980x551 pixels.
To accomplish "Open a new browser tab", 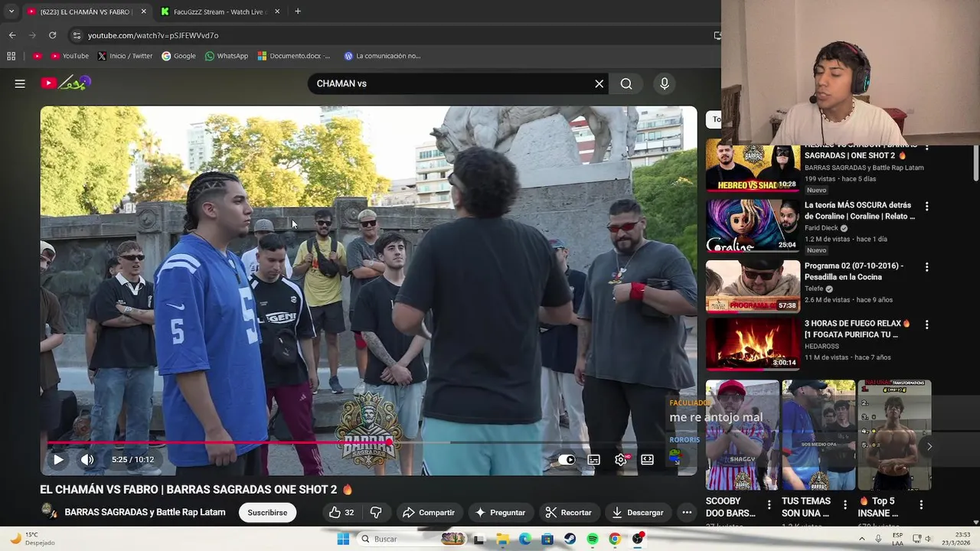I will coord(298,11).
